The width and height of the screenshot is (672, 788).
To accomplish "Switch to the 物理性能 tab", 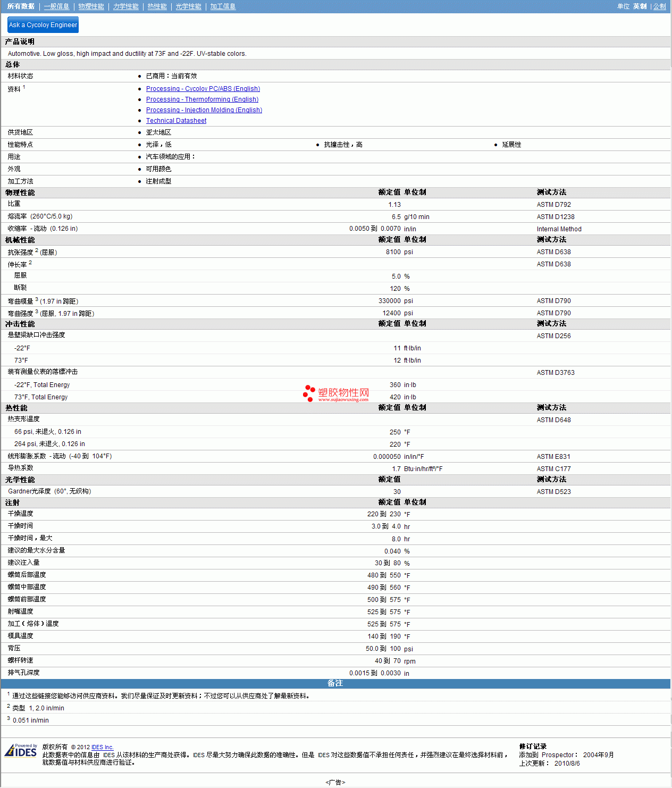I will coord(91,6).
